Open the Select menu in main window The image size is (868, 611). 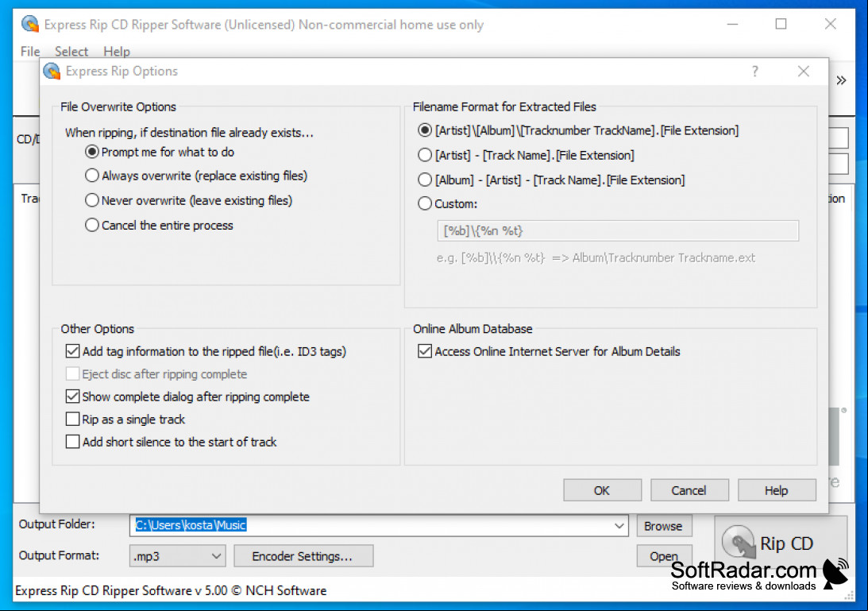[71, 52]
